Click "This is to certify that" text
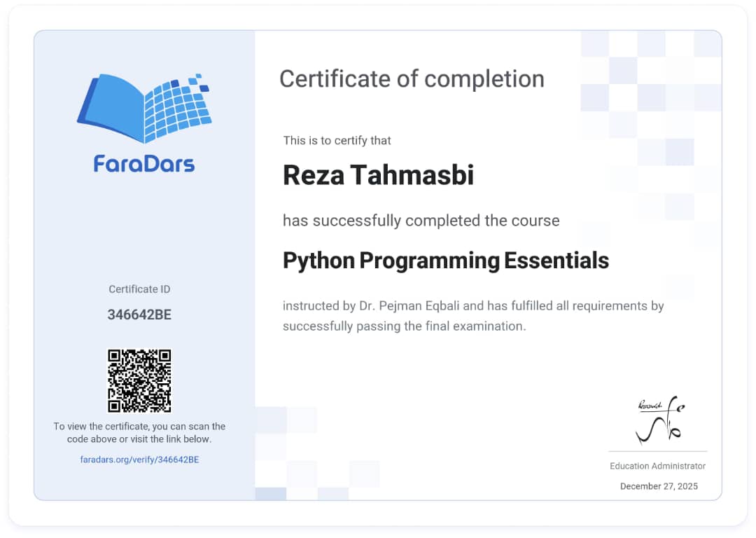This screenshot has width=756, height=538. point(337,141)
